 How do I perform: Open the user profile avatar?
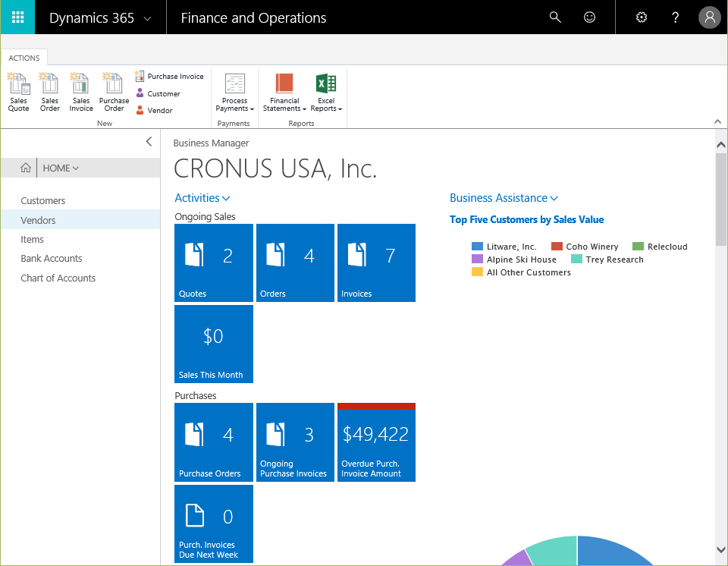pos(710,17)
